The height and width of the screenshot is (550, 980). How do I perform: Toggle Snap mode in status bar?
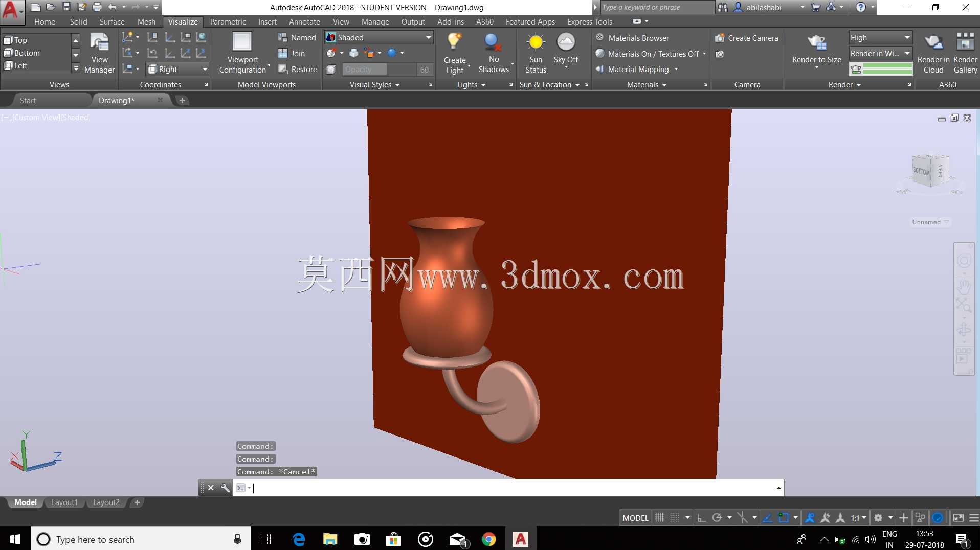click(x=675, y=518)
